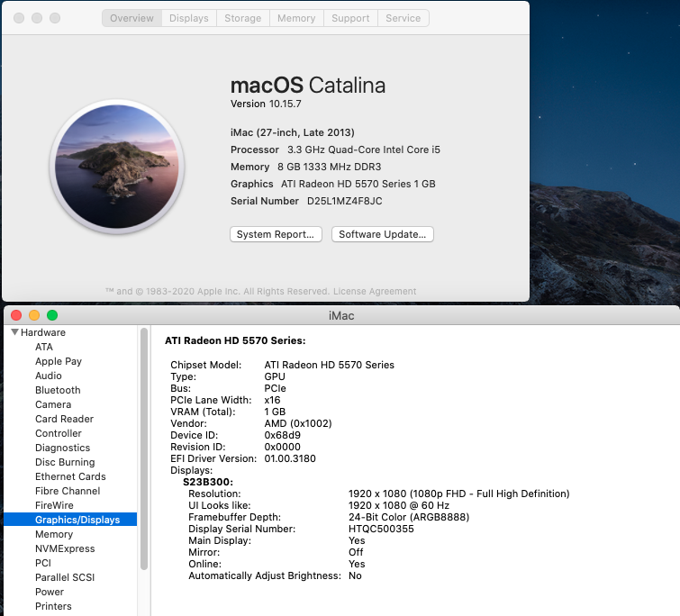Click the Vendor value AMD (0x1002)
Screen dimensions: 680x616
(x=298, y=423)
